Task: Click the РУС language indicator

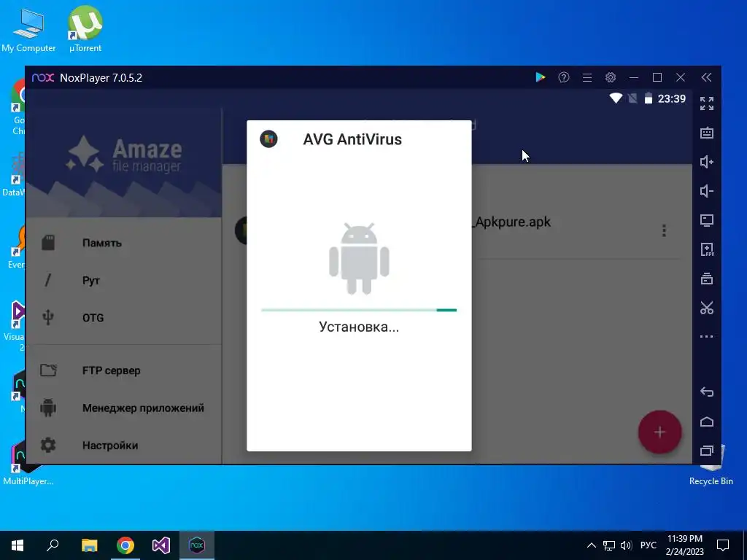Action: (x=648, y=545)
